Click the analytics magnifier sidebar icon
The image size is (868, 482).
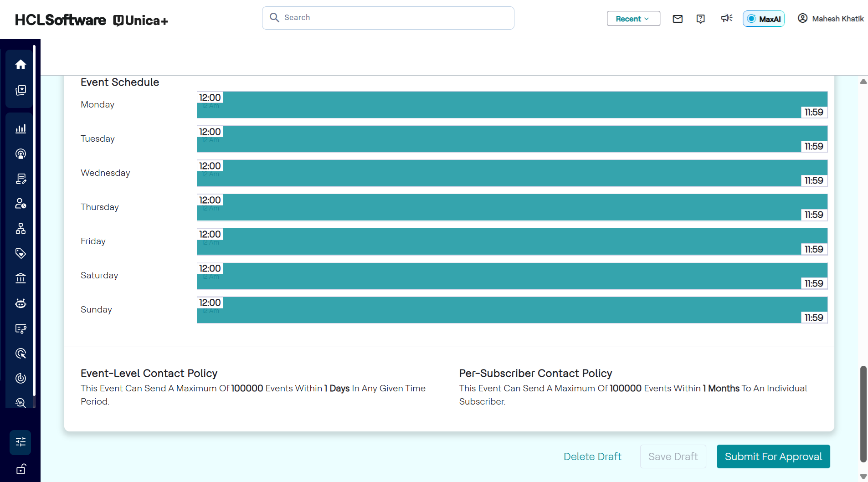pos(21,403)
